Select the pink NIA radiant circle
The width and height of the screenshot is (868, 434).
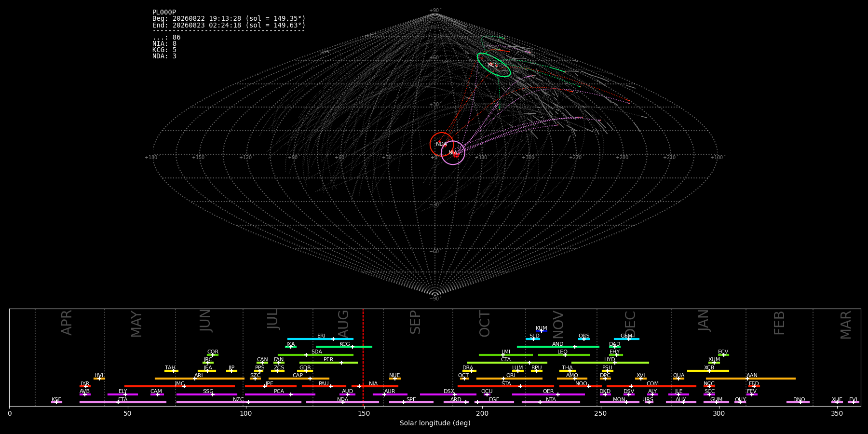[x=453, y=153]
